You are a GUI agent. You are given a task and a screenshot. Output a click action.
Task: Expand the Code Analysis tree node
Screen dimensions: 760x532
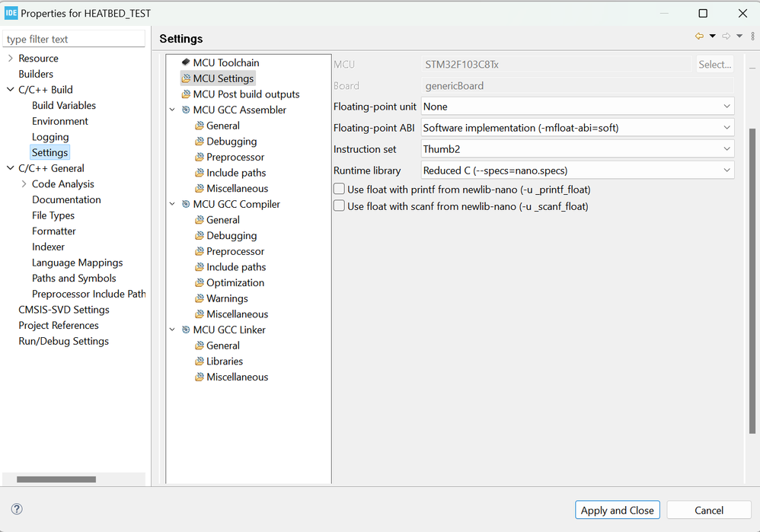click(24, 184)
